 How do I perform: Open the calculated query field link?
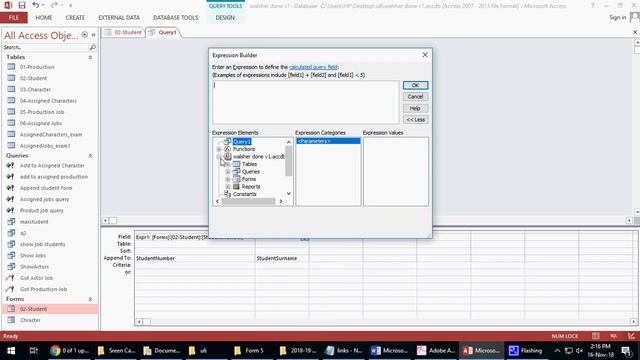coord(313,67)
